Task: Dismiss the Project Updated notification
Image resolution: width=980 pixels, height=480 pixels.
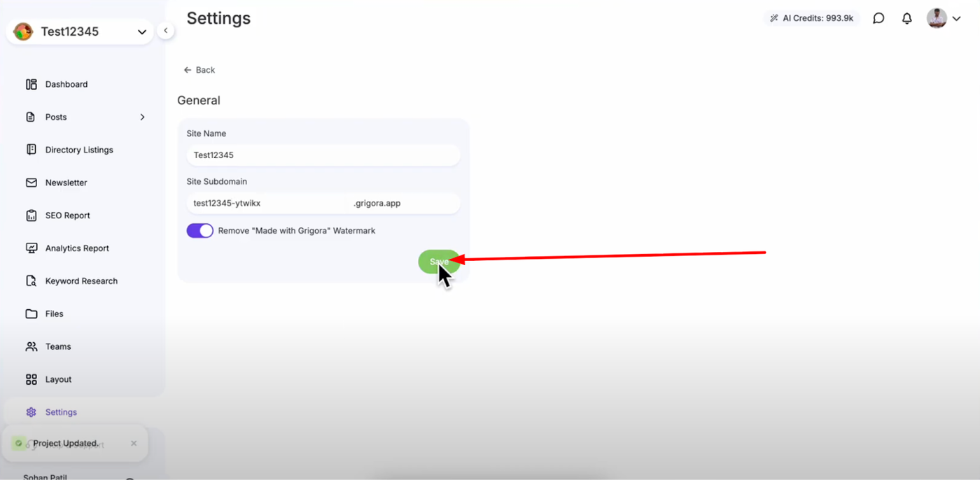Action: tap(134, 443)
